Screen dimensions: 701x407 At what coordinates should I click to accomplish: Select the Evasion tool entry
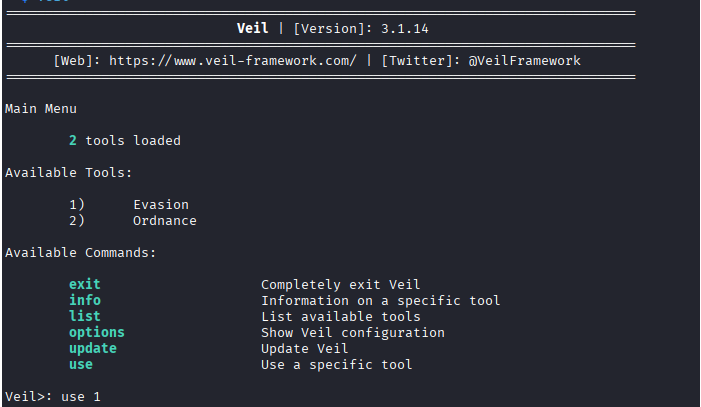pos(160,204)
